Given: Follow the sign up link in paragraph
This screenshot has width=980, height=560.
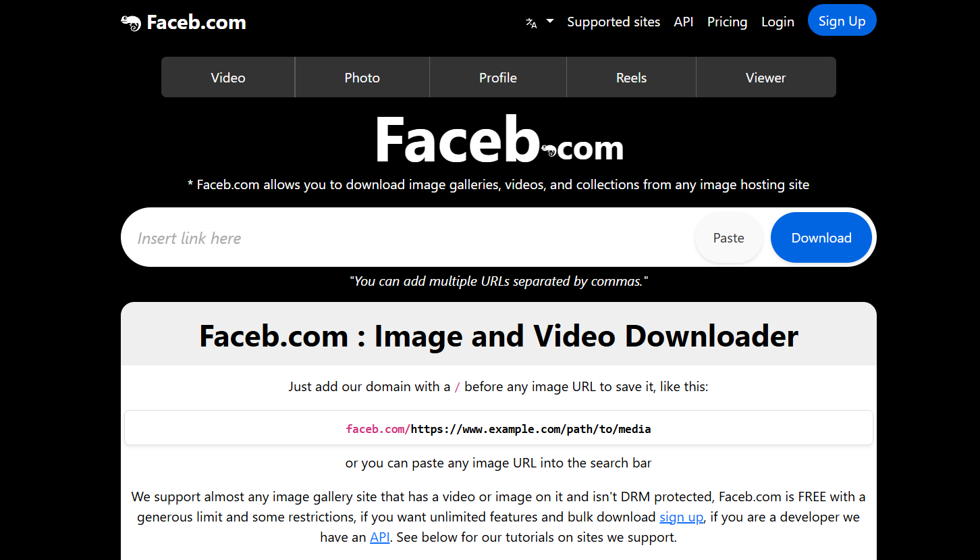Looking at the screenshot, I should click(682, 517).
